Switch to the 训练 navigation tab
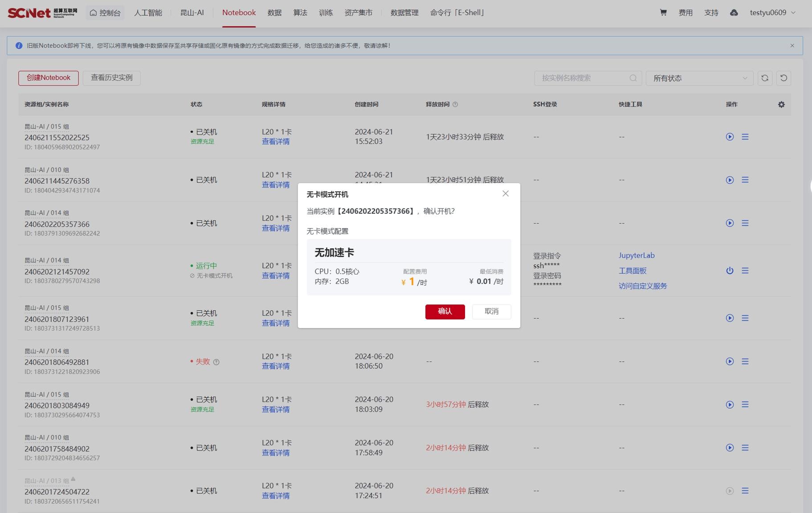This screenshot has width=812, height=513. tap(326, 12)
